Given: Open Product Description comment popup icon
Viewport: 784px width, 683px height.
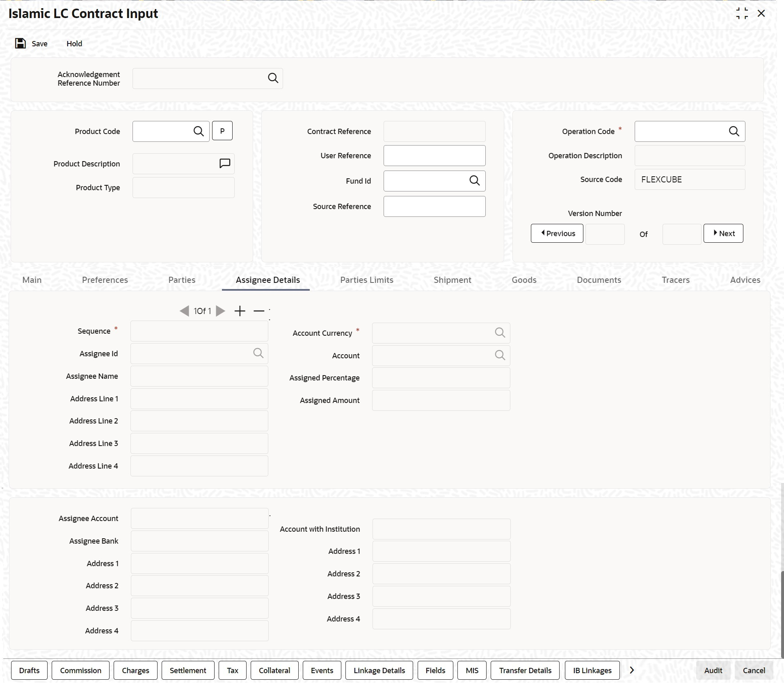Looking at the screenshot, I should (225, 164).
